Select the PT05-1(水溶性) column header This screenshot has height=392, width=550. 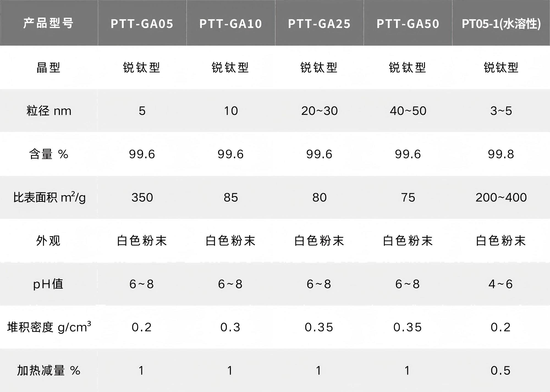(x=501, y=24)
